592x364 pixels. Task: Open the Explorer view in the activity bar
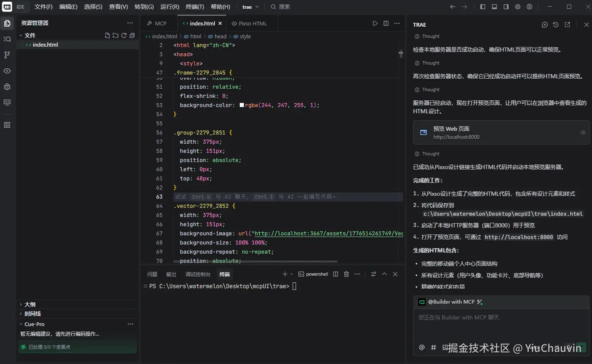(x=7, y=23)
